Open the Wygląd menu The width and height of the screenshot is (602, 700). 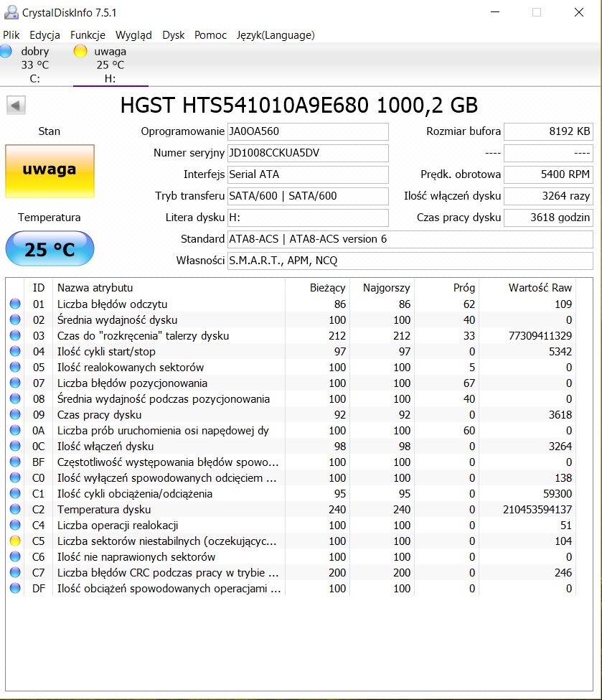point(133,35)
